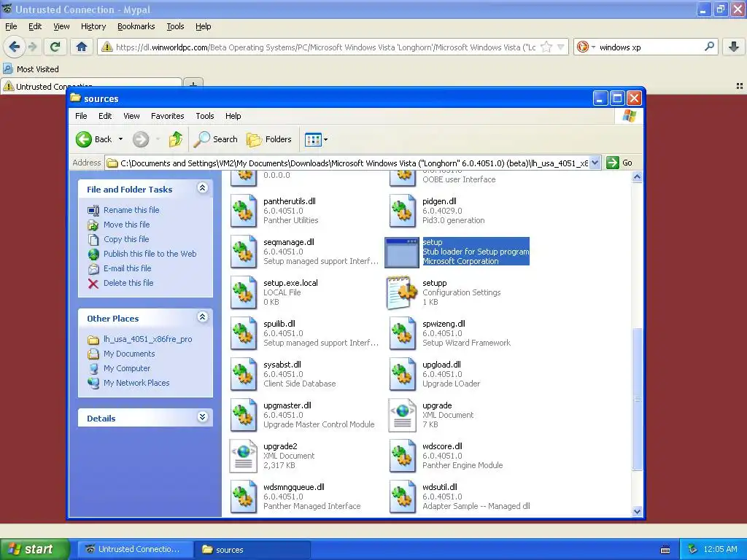The width and height of the screenshot is (747, 560).
Task: Select the setupp configuration settings icon
Action: tap(402, 292)
